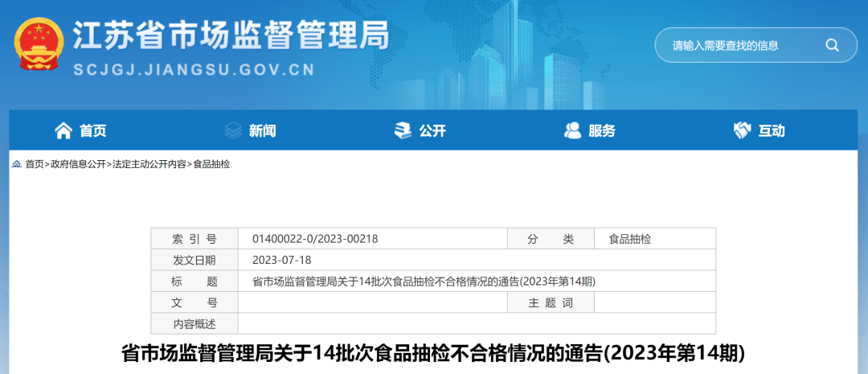This screenshot has height=374, width=868.
Task: Click the notice title in the 标题 row
Action: [x=424, y=281]
